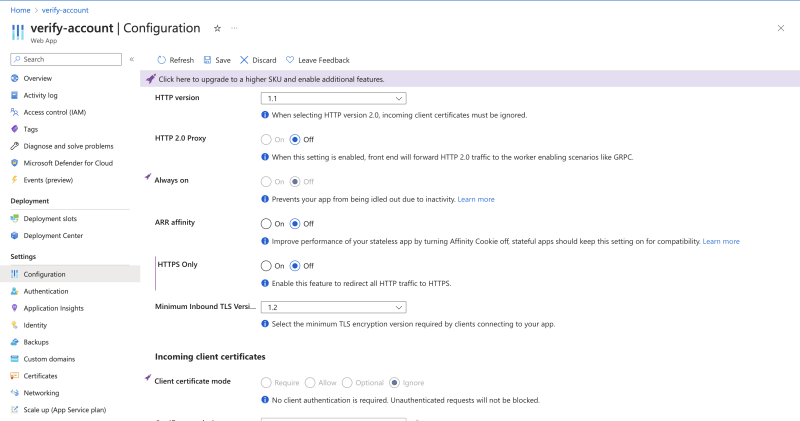
Task: Click the Events (preview) lightning icon
Action: (x=14, y=180)
